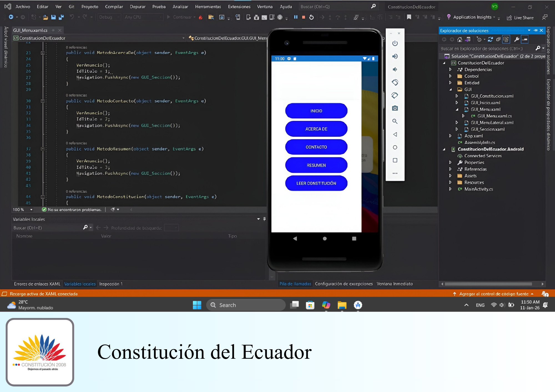Take a screenshot using the emulator camera icon

point(395,108)
